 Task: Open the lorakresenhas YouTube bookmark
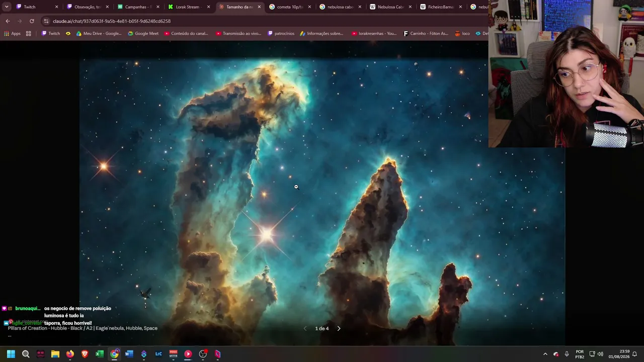(x=374, y=34)
